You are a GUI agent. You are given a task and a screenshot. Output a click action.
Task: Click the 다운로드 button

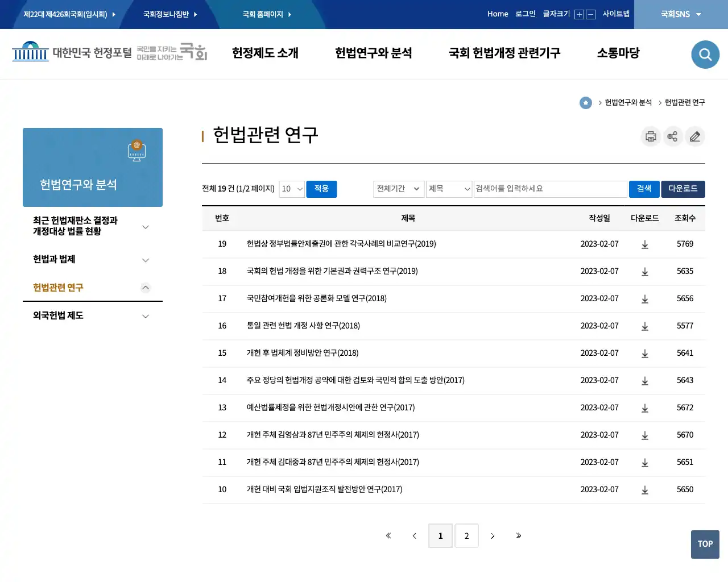pos(683,189)
